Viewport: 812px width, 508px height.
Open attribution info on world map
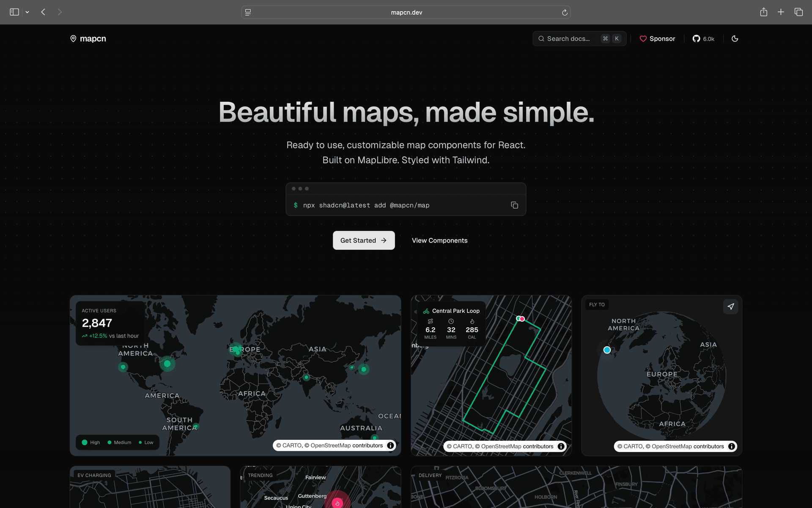point(390,445)
